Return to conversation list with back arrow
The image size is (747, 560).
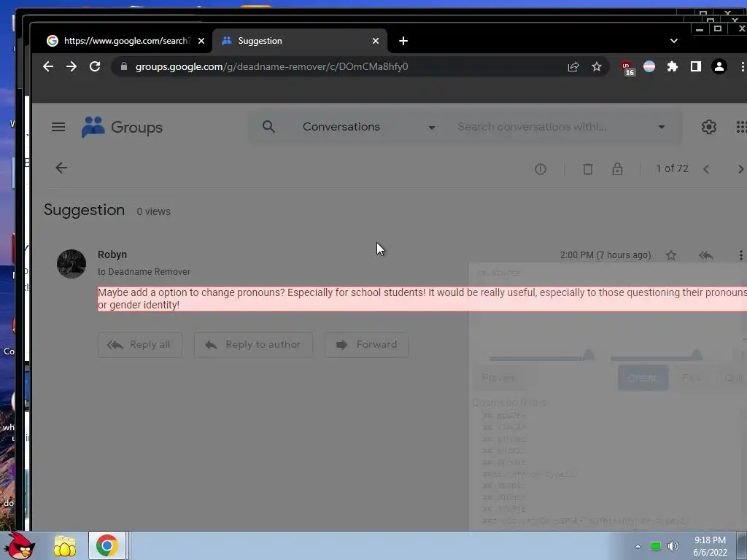point(61,168)
